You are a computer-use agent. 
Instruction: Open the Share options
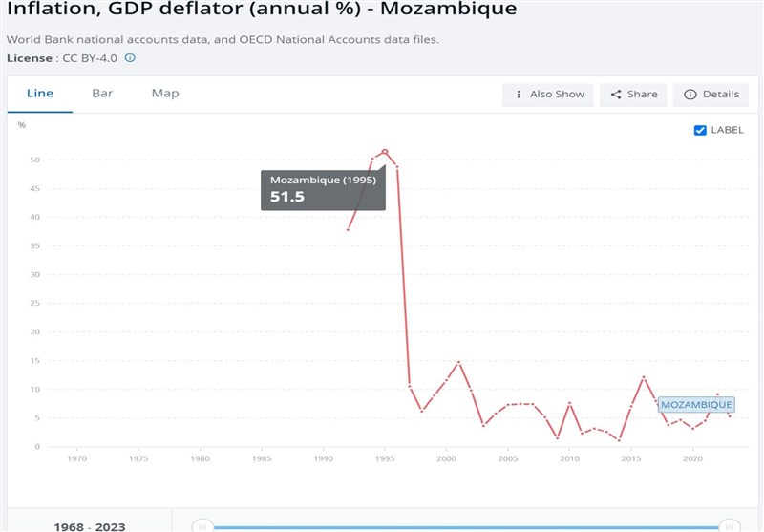634,95
